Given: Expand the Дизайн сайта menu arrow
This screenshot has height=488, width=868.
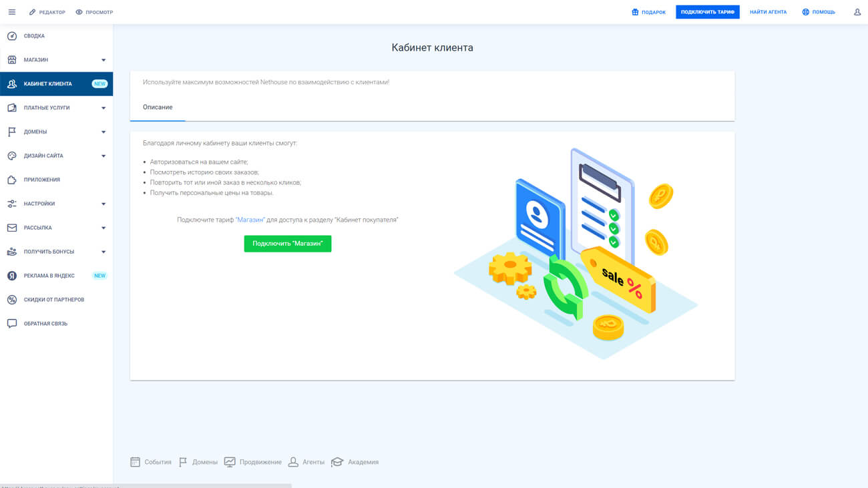Looking at the screenshot, I should [x=103, y=156].
